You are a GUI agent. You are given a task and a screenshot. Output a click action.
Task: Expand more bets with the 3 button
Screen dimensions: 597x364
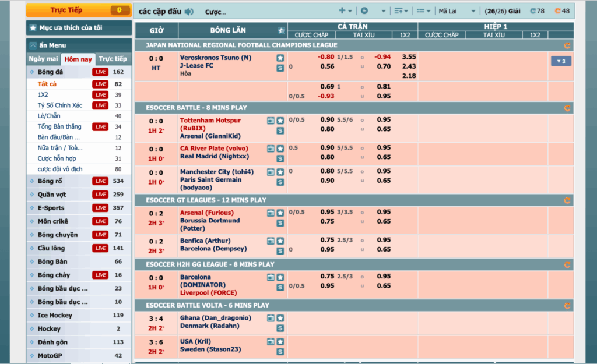click(561, 61)
